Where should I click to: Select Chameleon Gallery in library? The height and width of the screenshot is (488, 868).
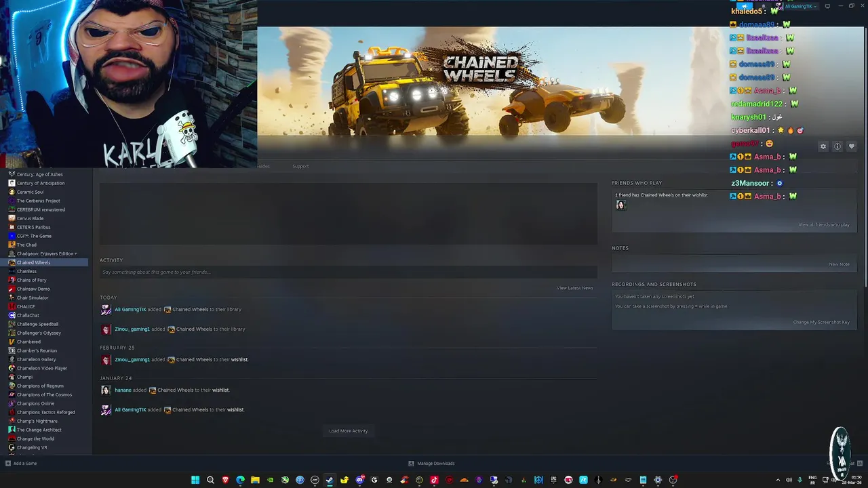45,359
